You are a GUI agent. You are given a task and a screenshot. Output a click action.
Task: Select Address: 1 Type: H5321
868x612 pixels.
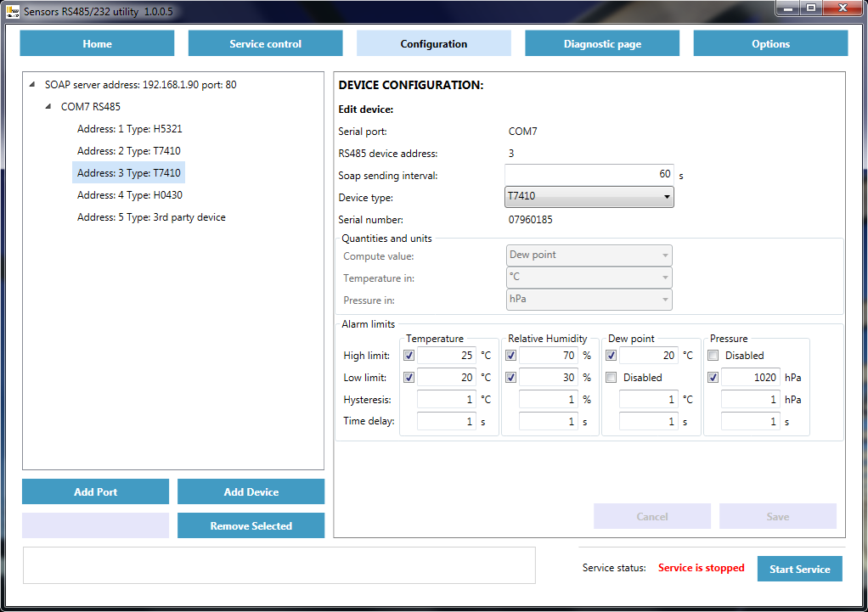click(130, 128)
